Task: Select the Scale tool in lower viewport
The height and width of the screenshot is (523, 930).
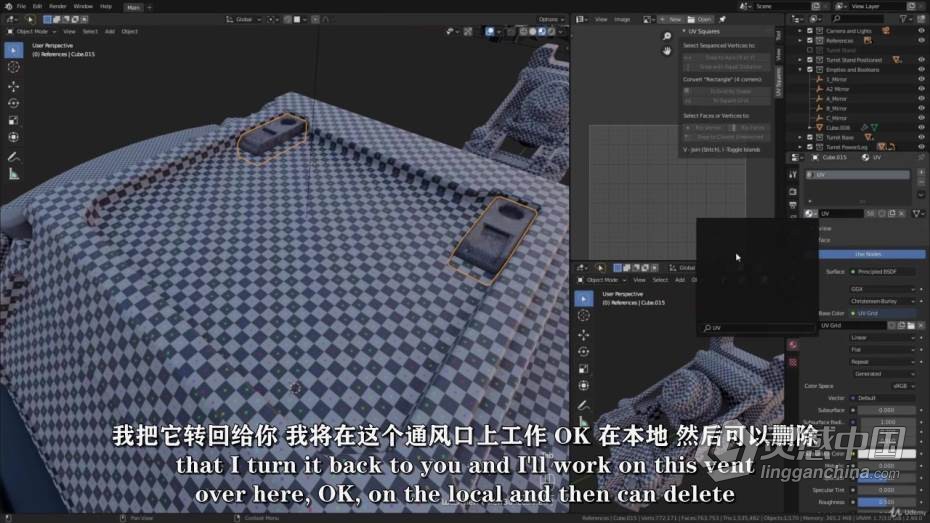Action: [584, 369]
